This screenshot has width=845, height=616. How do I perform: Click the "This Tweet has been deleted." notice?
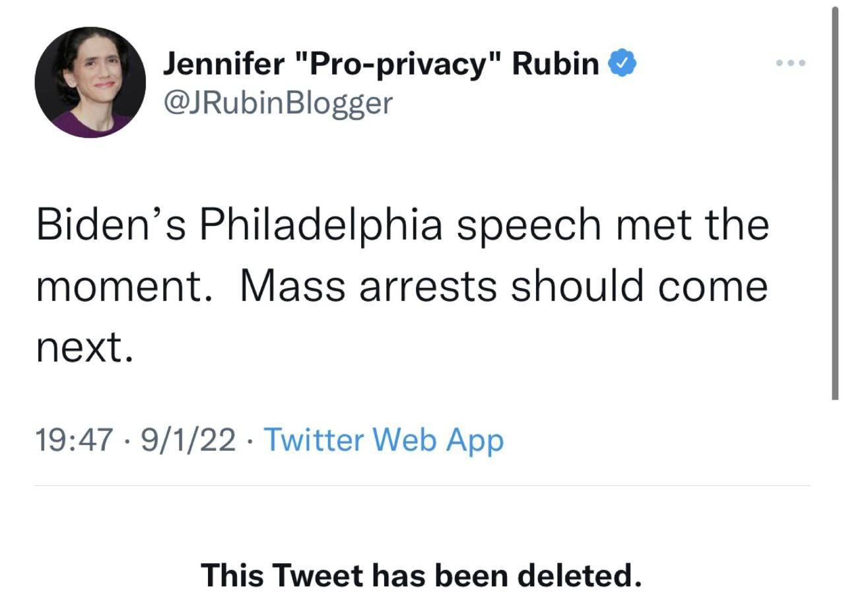[421, 575]
